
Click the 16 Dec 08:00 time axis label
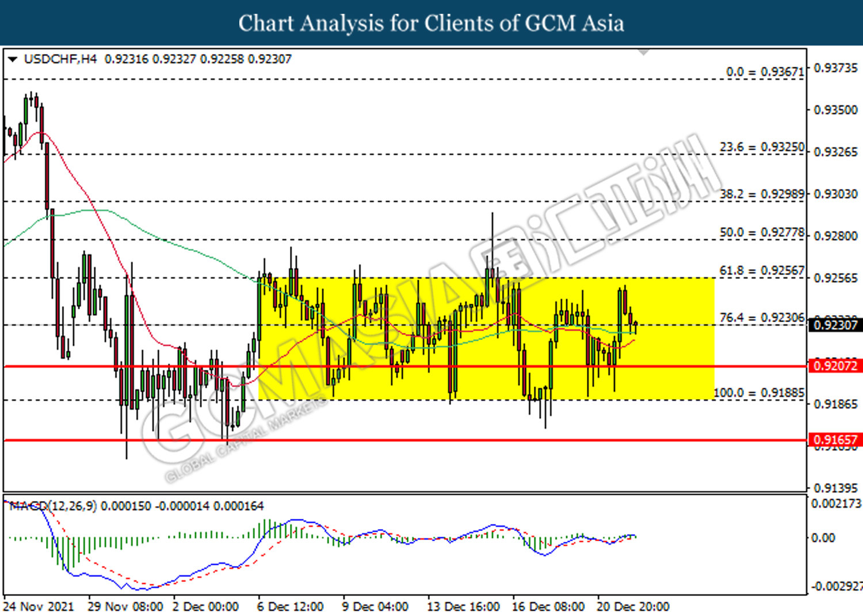548,607
